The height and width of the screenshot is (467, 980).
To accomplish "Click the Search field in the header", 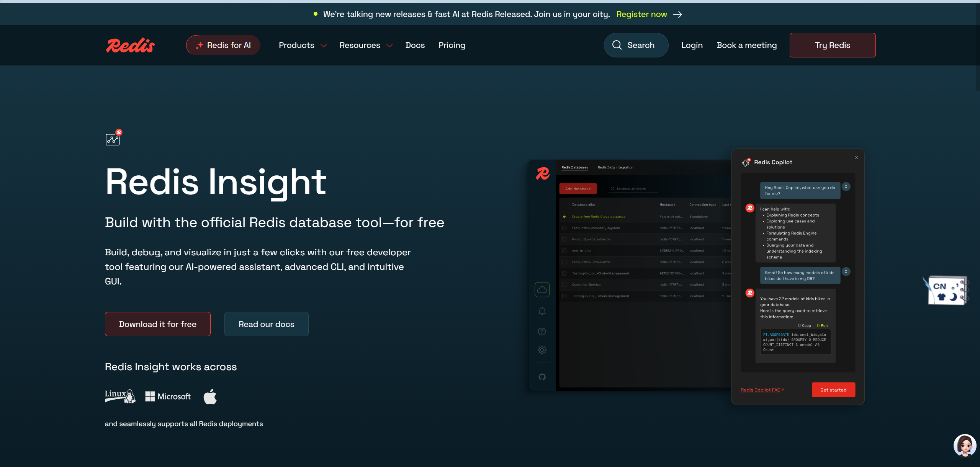I will (x=636, y=45).
